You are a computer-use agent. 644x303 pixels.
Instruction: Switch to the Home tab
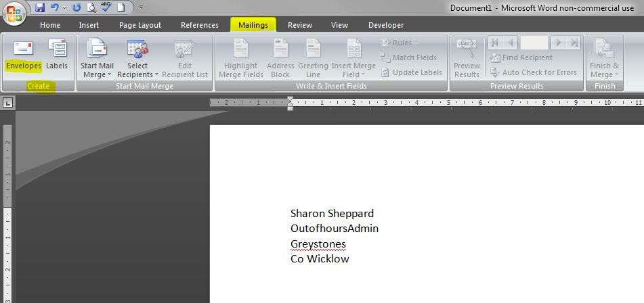pos(50,25)
